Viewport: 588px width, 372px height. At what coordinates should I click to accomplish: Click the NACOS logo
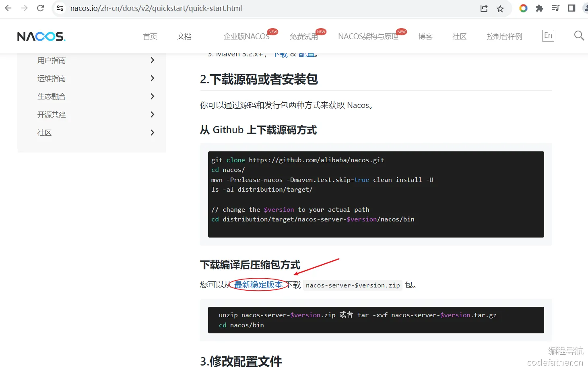41,37
